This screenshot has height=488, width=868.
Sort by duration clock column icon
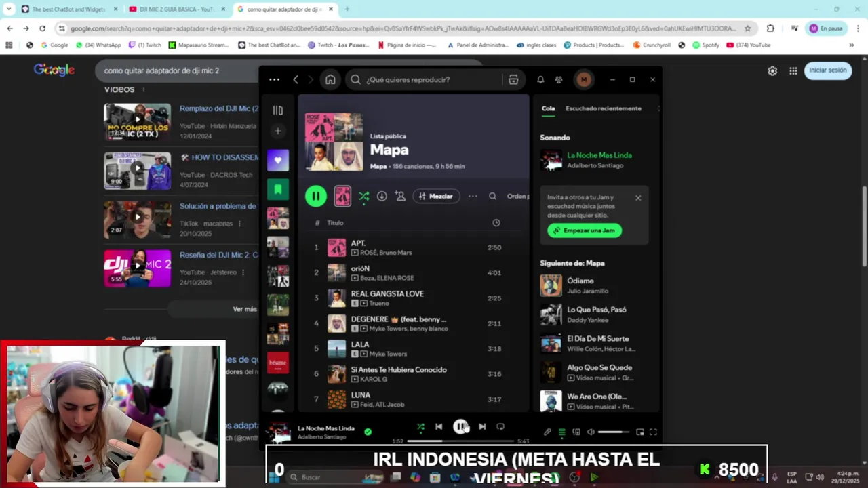click(496, 222)
